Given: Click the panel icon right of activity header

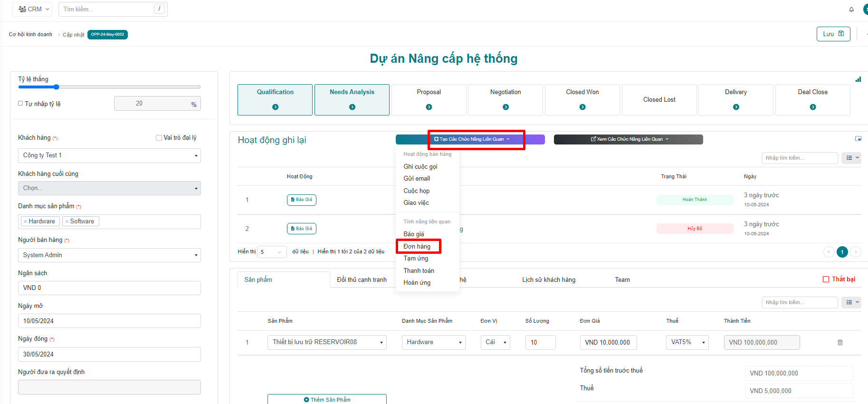Looking at the screenshot, I should (858, 139).
